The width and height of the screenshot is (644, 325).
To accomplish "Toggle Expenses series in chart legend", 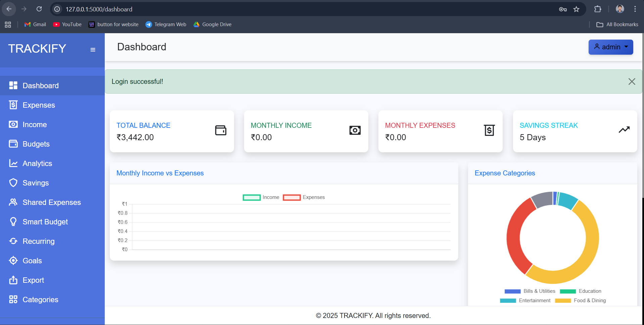I will [x=304, y=197].
